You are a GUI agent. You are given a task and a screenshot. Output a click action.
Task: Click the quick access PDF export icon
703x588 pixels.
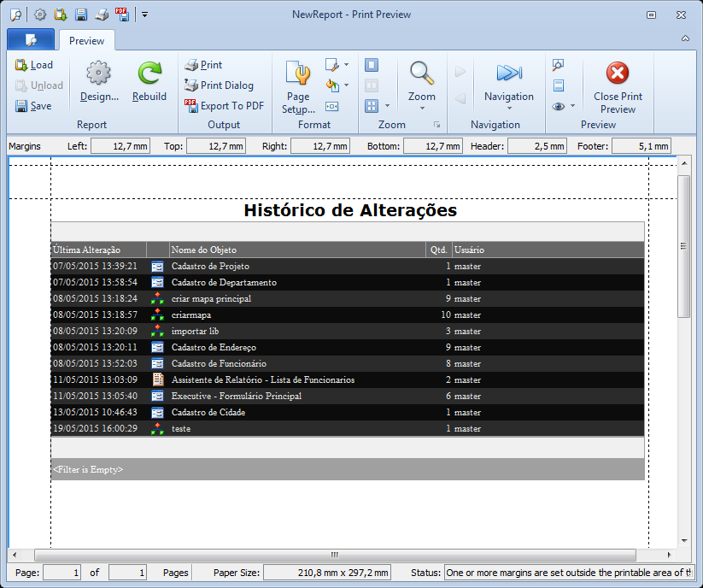click(121, 15)
